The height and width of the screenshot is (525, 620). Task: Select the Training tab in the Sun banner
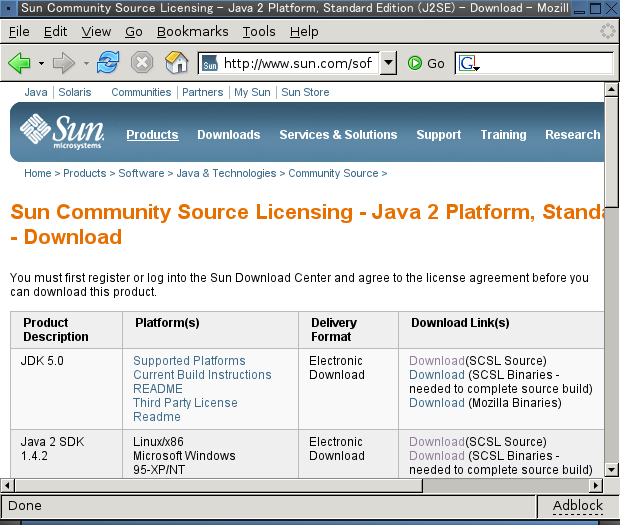(x=503, y=135)
